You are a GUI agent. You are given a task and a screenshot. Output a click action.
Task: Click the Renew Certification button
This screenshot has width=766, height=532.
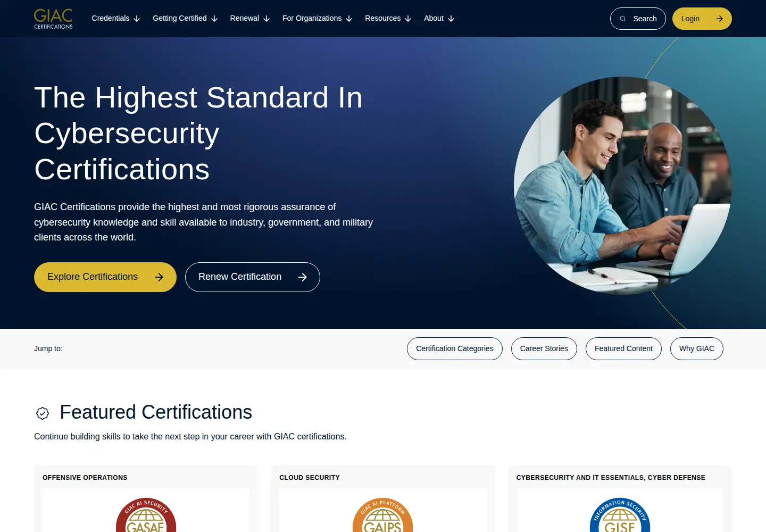pyautogui.click(x=253, y=277)
